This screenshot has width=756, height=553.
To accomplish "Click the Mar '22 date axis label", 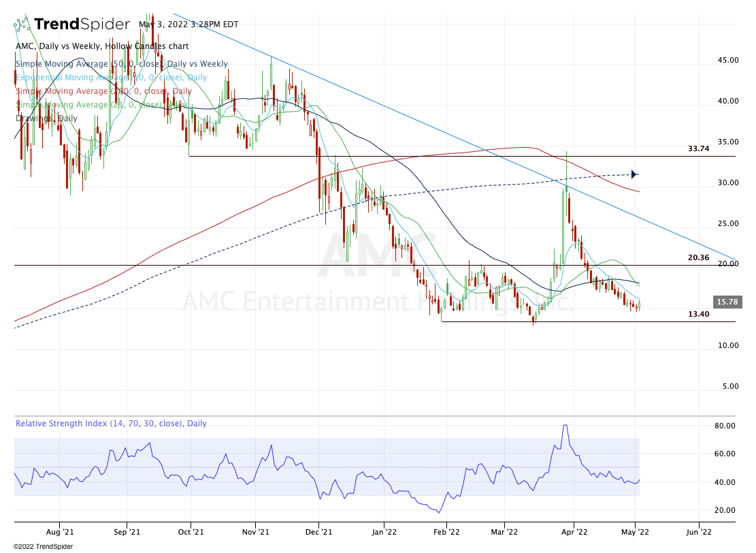I will click(x=504, y=532).
